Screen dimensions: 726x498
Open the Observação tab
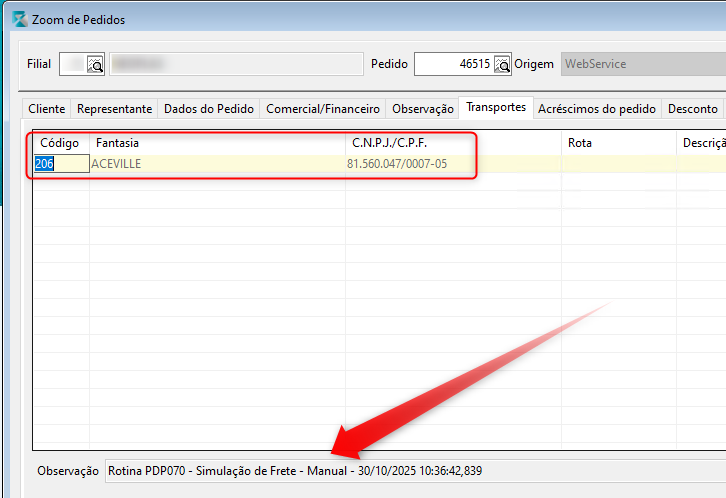click(423, 109)
